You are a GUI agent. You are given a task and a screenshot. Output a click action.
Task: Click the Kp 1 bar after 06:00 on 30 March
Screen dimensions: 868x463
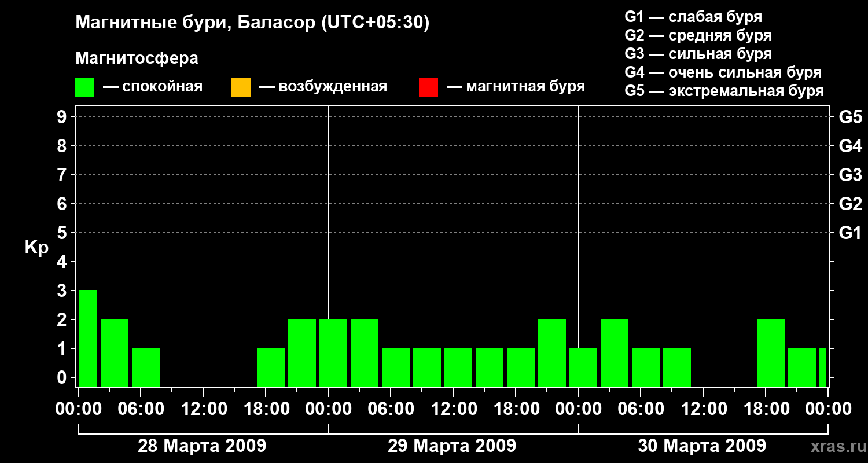pyautogui.click(x=646, y=367)
